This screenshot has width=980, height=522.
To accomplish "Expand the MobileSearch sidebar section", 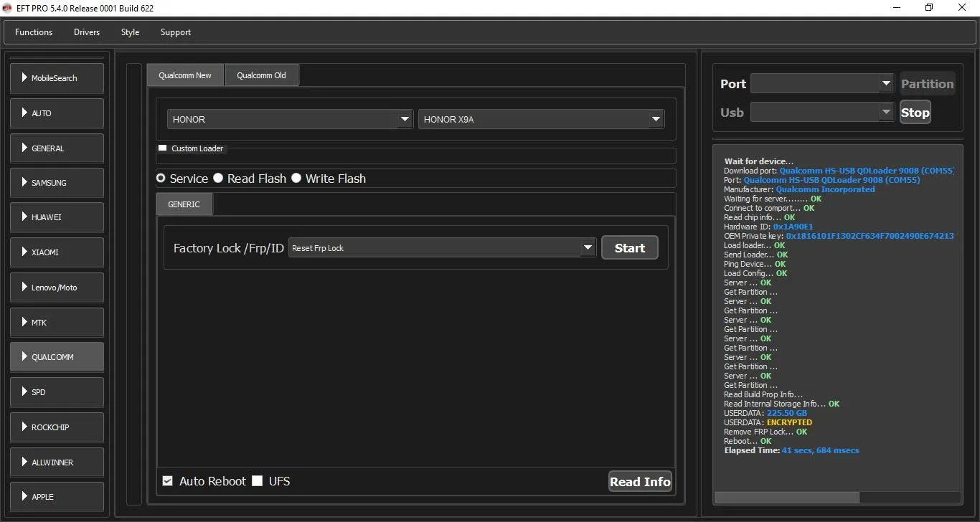I will (57, 78).
